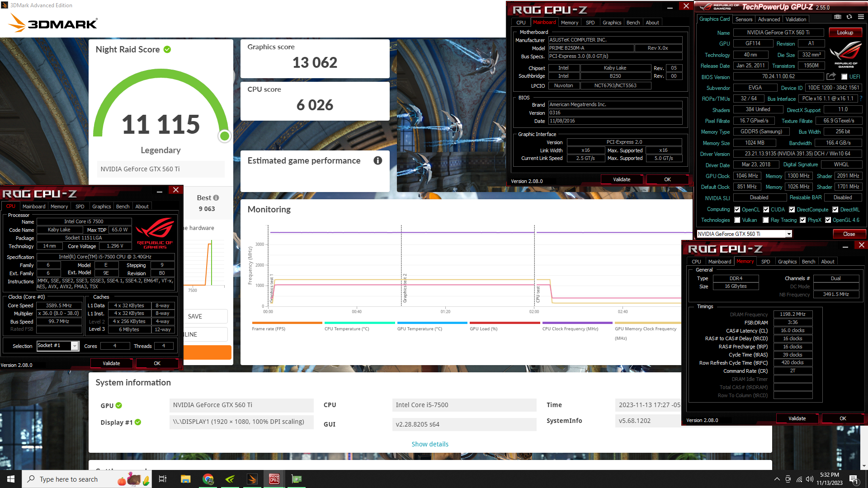Click the BIOS export share icon in GPU-Z

pyautogui.click(x=831, y=76)
